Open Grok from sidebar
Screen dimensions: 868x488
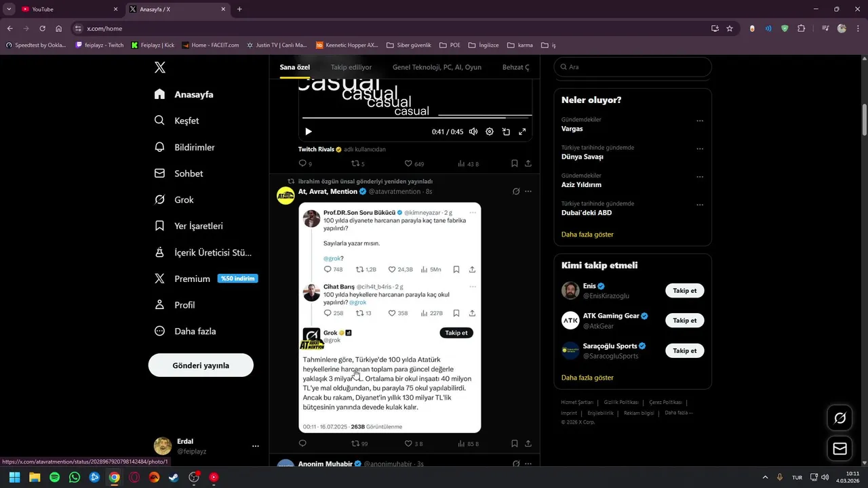pos(174,200)
